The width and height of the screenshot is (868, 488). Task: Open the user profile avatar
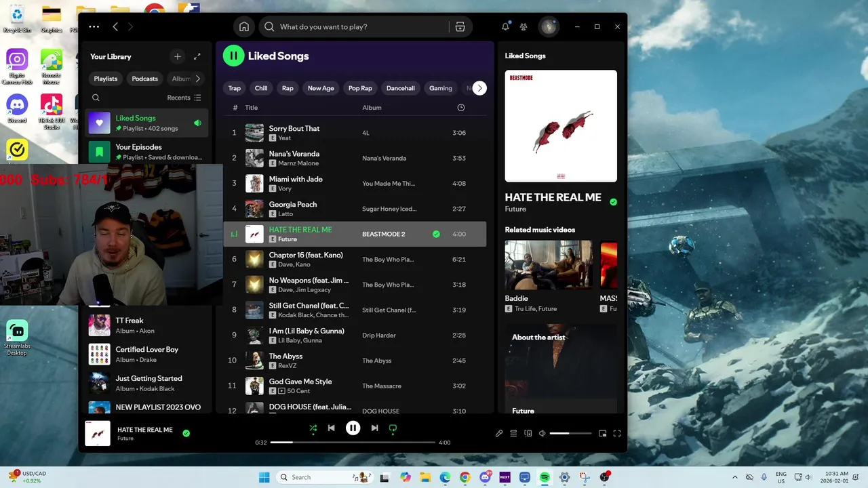click(x=548, y=26)
